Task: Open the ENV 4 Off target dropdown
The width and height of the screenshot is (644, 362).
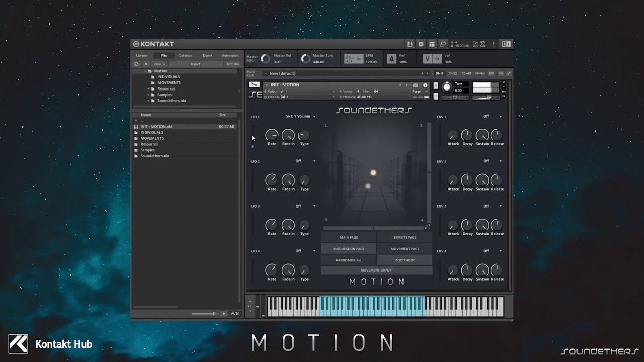Action: coord(493,251)
